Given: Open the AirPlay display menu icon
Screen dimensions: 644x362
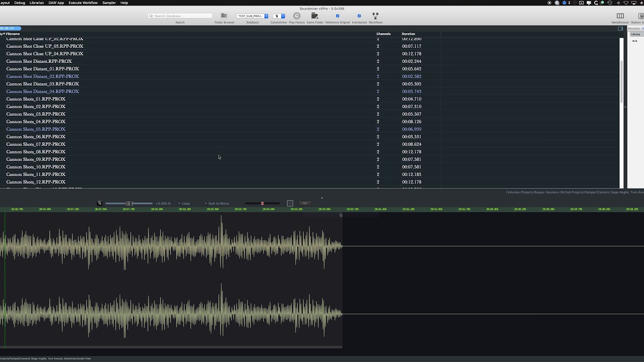Looking at the screenshot, I should tap(634, 3).
